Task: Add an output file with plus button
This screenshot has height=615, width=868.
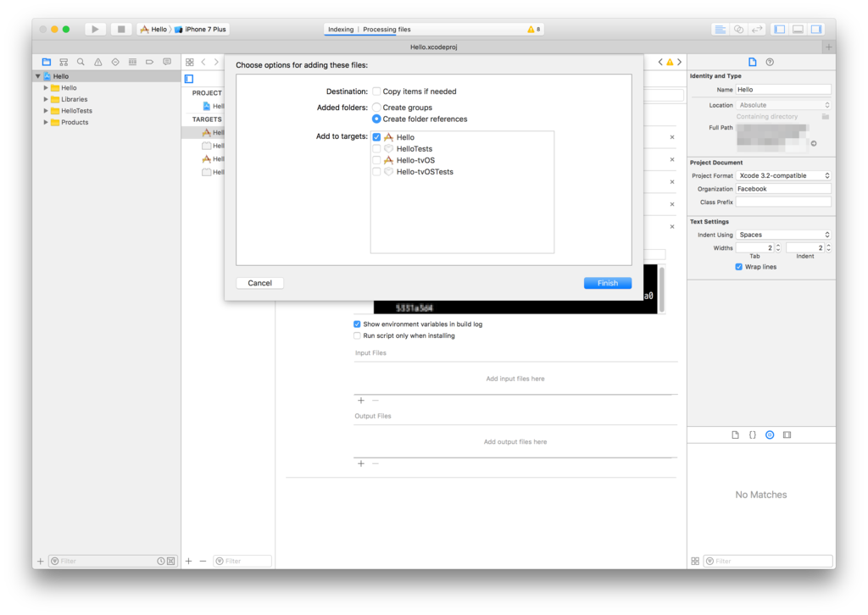Action: [x=361, y=463]
